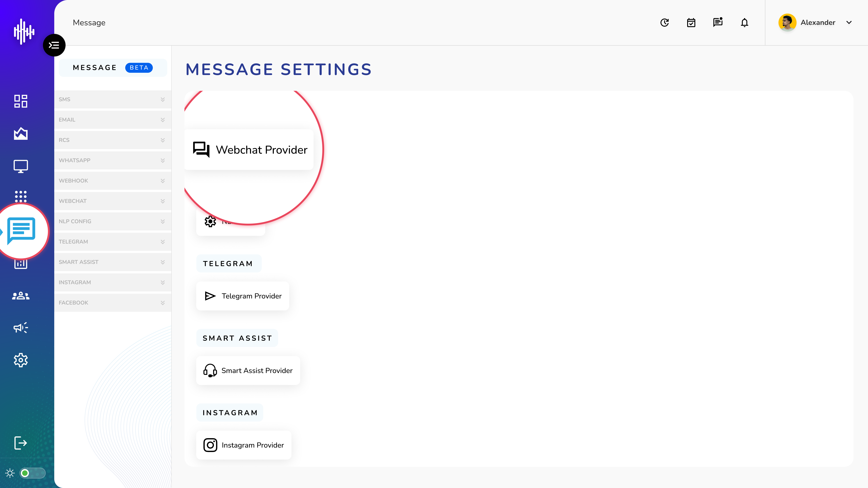868x488 pixels.
Task: Click the Message breadcrumb title
Action: tap(89, 23)
